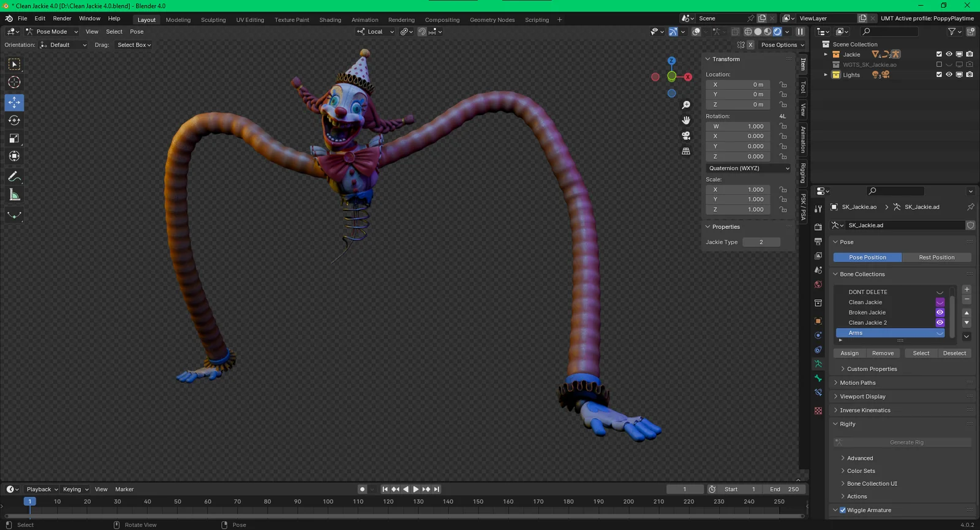Activate the Transform tool

click(14, 156)
